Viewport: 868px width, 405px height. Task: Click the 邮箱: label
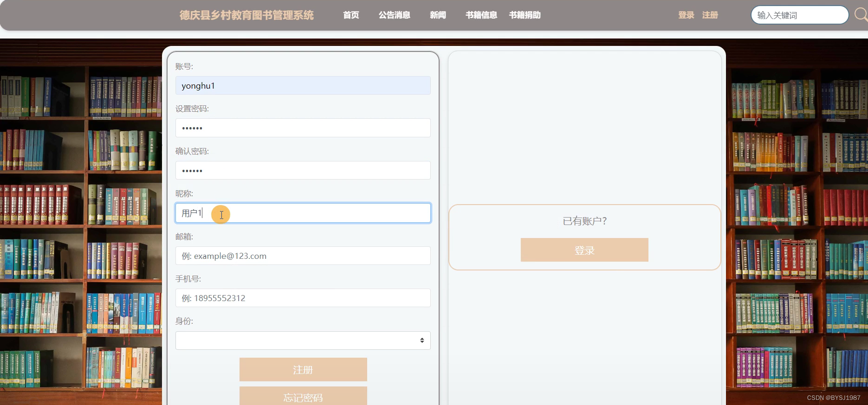pos(184,237)
